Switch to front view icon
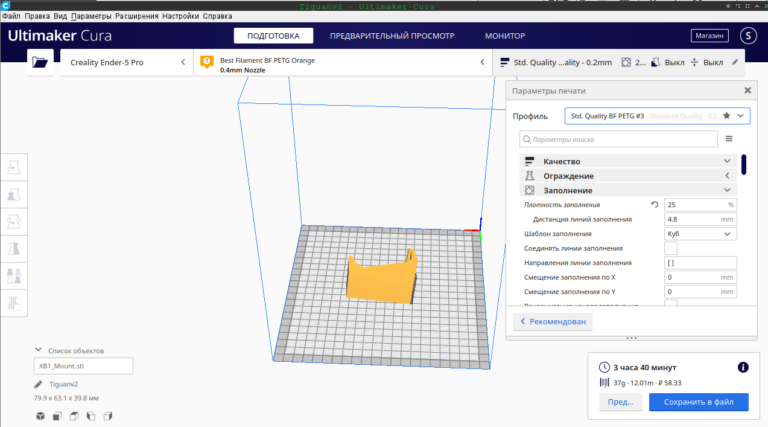 (x=57, y=416)
